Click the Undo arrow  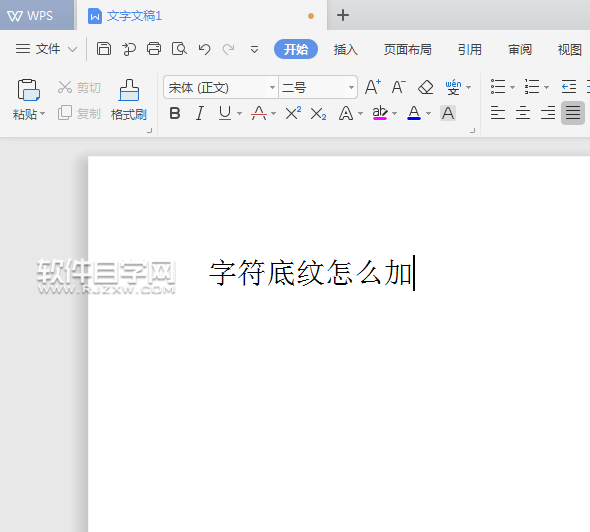[204, 49]
